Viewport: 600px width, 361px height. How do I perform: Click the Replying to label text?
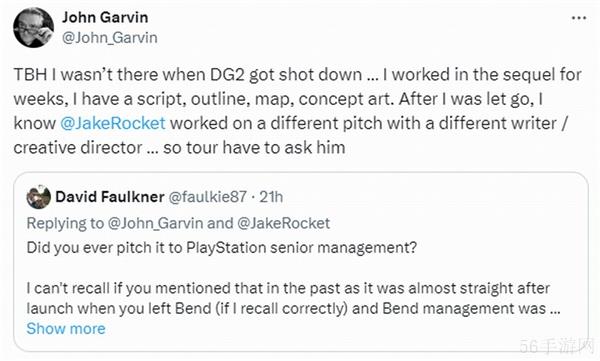coord(65,223)
